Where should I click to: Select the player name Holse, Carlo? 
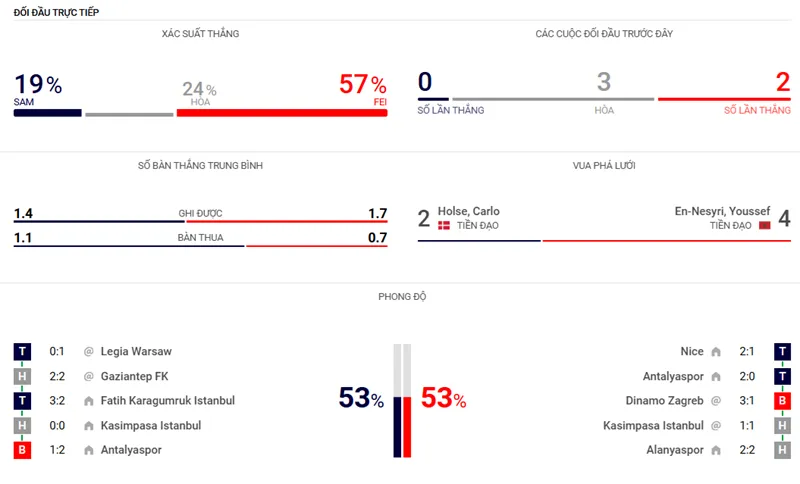[x=469, y=211]
